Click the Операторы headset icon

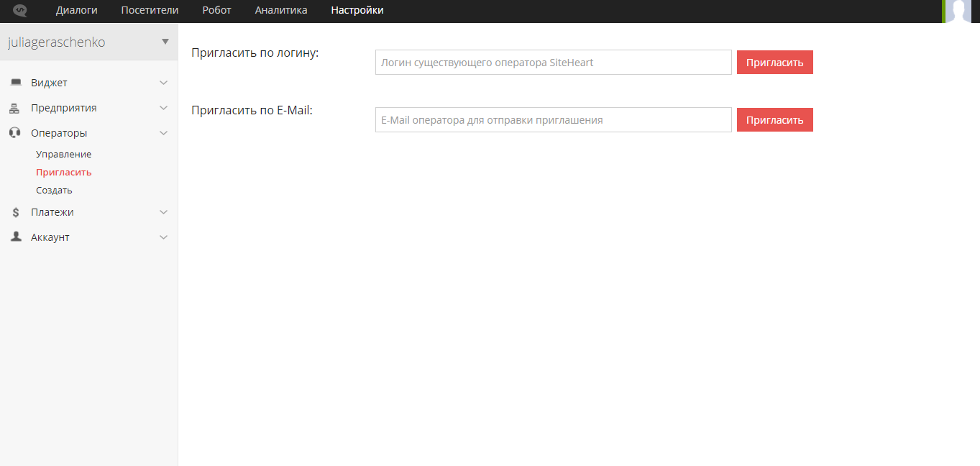click(15, 133)
